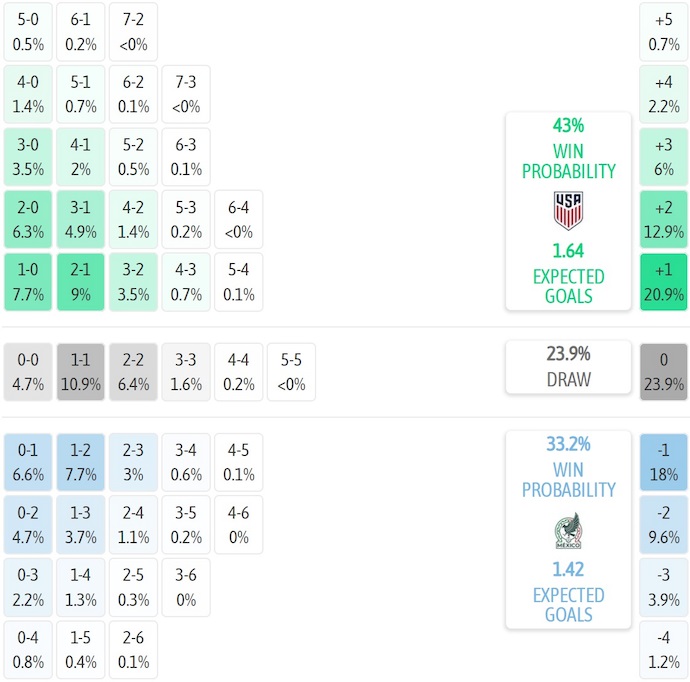The height and width of the screenshot is (682, 690).
Task: Click the USA team crest icon
Action: (x=568, y=211)
